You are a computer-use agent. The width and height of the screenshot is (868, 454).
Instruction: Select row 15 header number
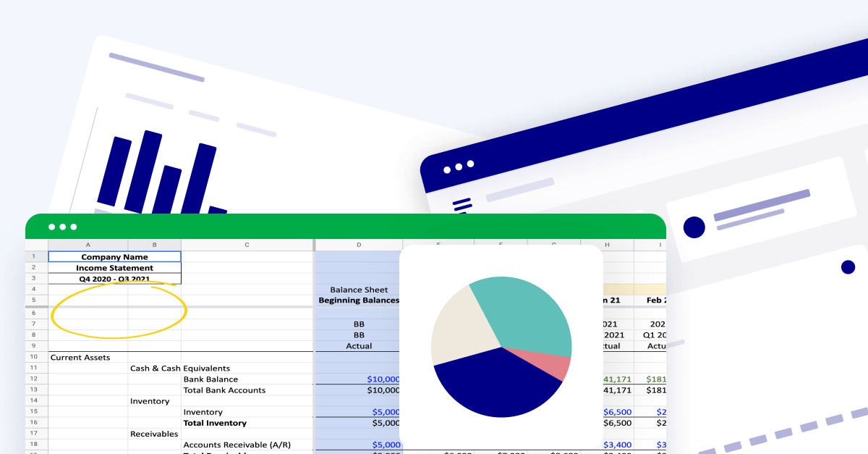tap(34, 412)
